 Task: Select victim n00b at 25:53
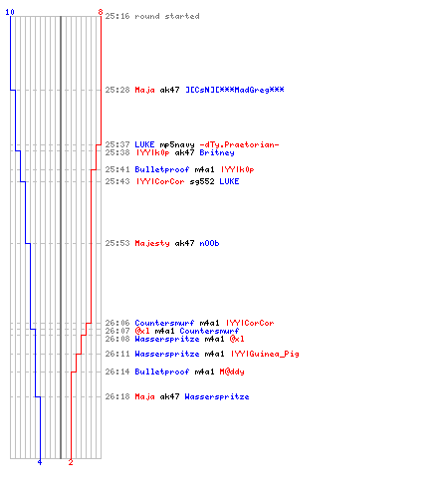coord(209,243)
